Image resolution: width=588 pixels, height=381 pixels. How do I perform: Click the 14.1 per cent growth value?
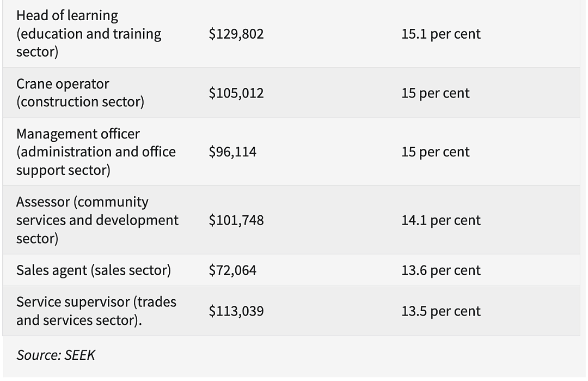point(440,220)
